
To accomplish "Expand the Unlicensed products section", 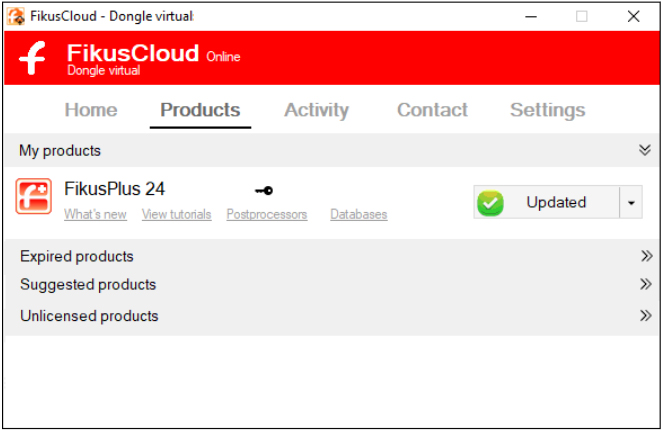I will (646, 316).
